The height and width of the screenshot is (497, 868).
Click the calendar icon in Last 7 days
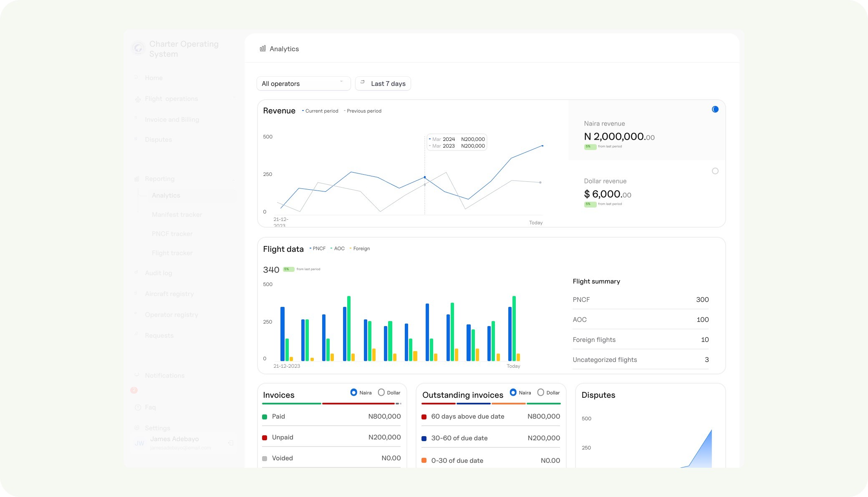[362, 83]
